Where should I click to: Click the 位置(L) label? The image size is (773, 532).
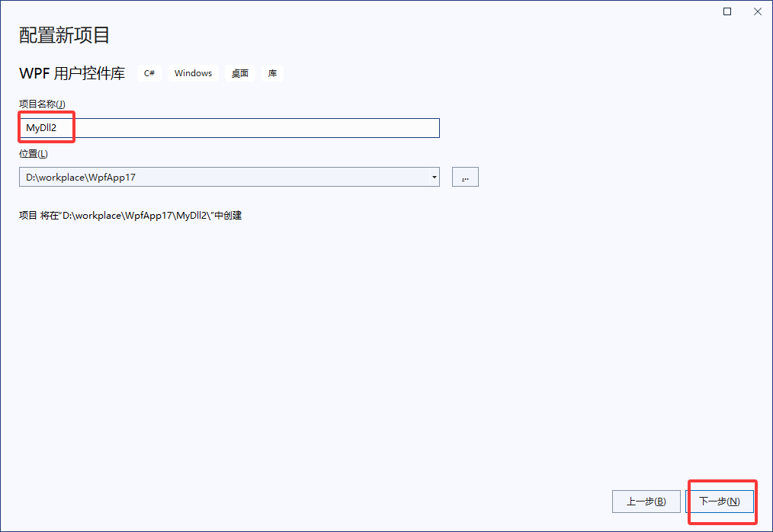[x=32, y=153]
